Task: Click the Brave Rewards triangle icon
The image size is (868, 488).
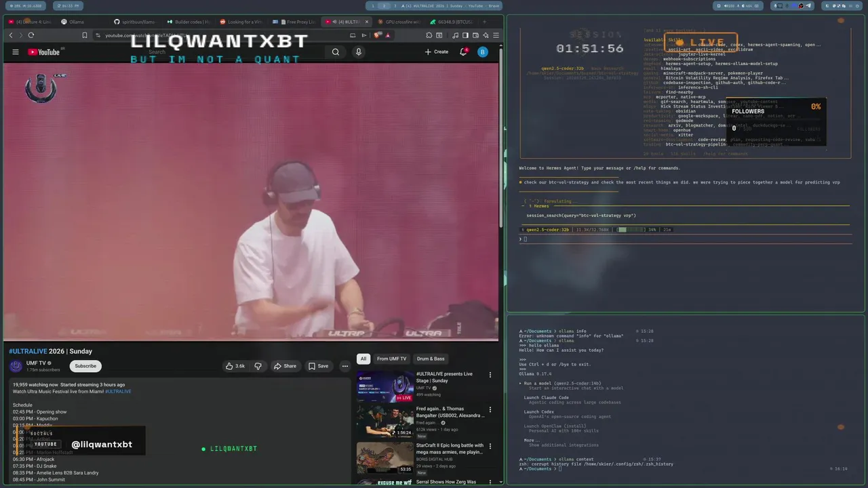Action: (388, 35)
